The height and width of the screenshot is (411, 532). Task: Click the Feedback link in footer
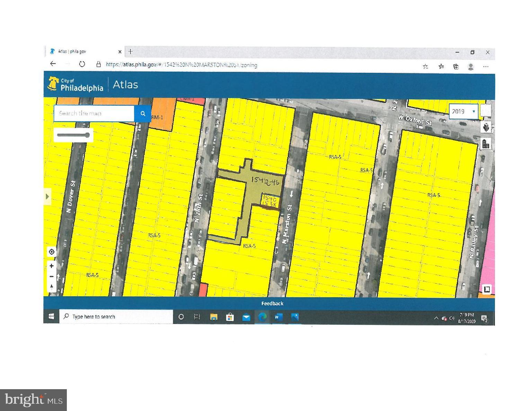[272, 304]
